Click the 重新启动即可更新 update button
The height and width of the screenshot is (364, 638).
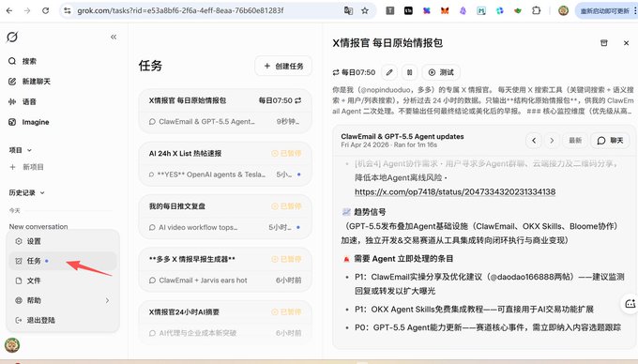[x=605, y=11]
